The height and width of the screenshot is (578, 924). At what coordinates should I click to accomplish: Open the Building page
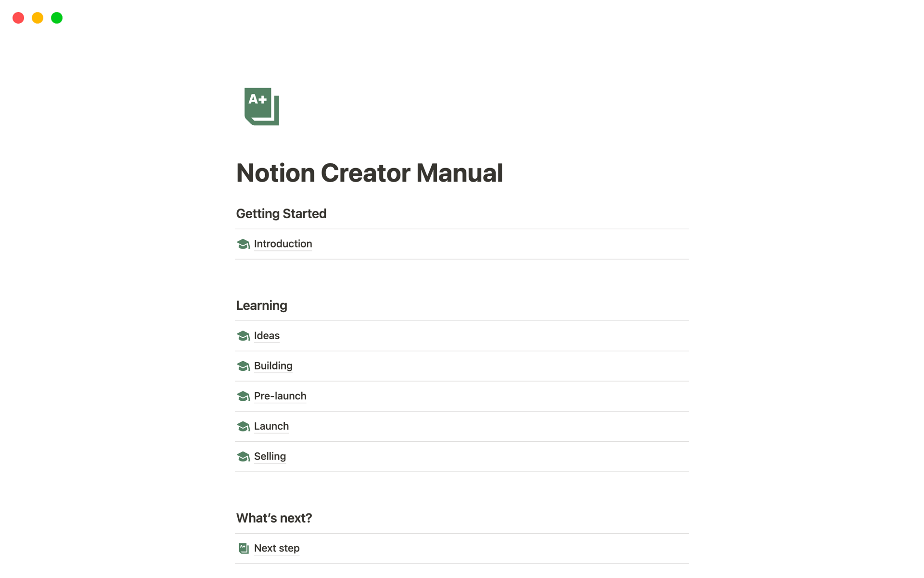click(273, 366)
